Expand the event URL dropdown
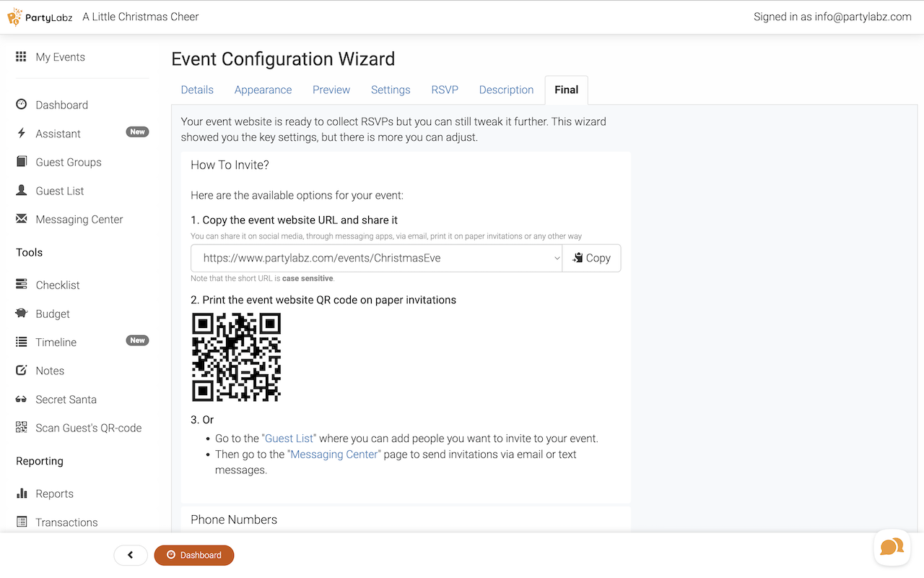924x578 pixels. 556,258
